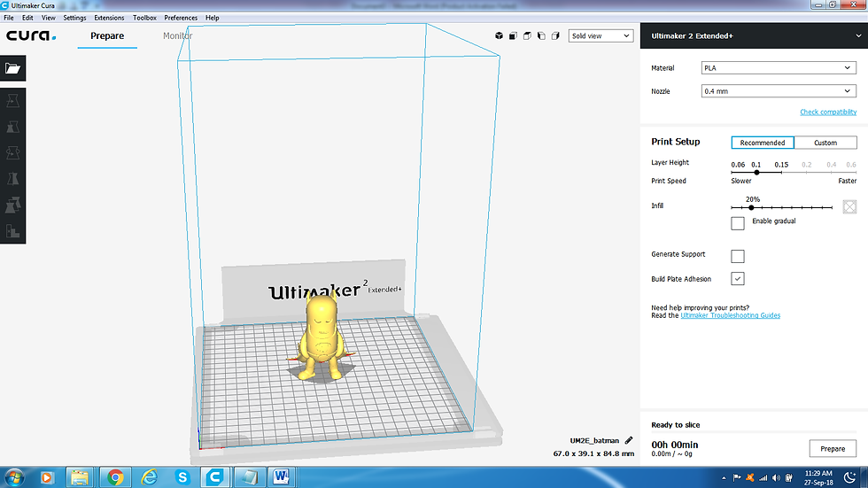Click the UM2E_batman job name
Image resolution: width=868 pixels, height=488 pixels.
pyautogui.click(x=594, y=440)
